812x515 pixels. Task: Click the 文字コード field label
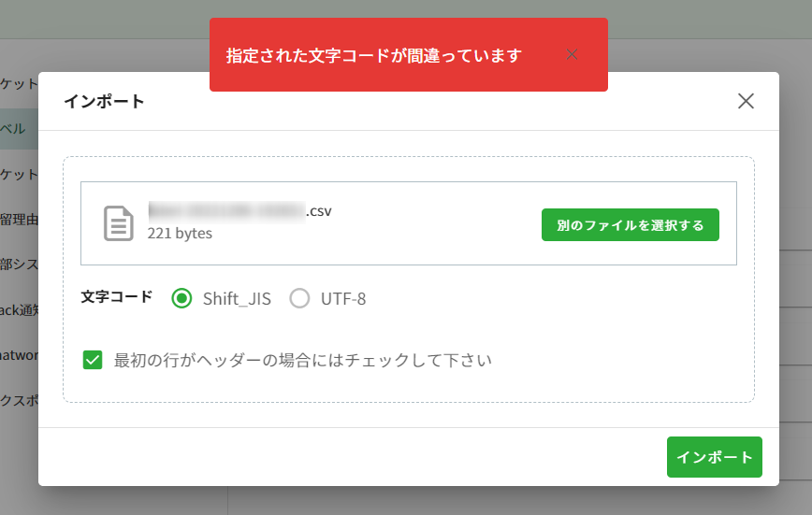tap(116, 297)
